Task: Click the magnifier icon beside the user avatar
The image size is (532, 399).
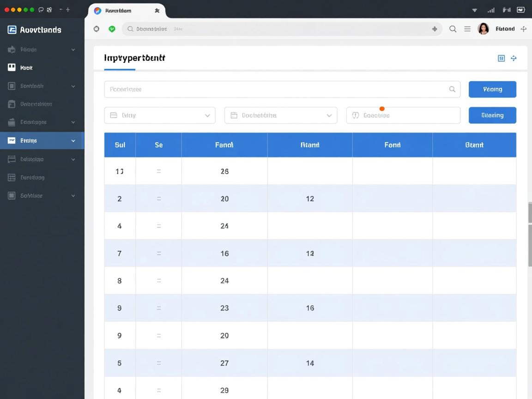Action: [453, 29]
